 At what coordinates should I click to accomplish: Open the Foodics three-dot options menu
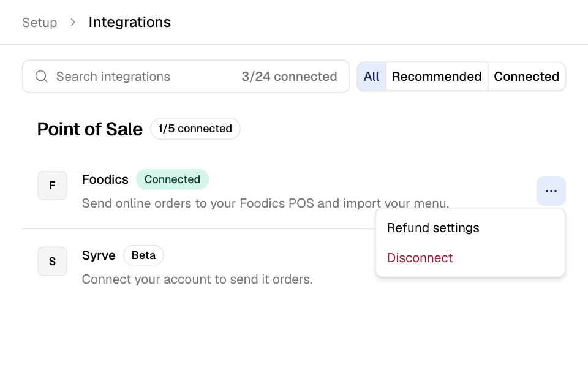tap(551, 191)
